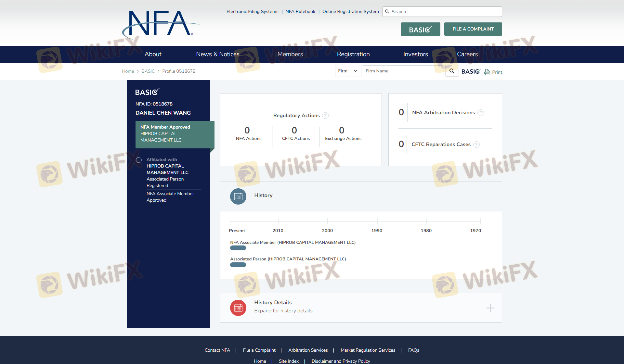Click the green BASIC button in header
The image size is (624, 364).
[420, 29]
